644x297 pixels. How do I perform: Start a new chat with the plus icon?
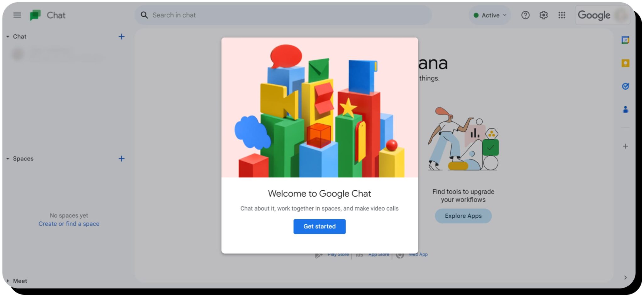(x=122, y=36)
